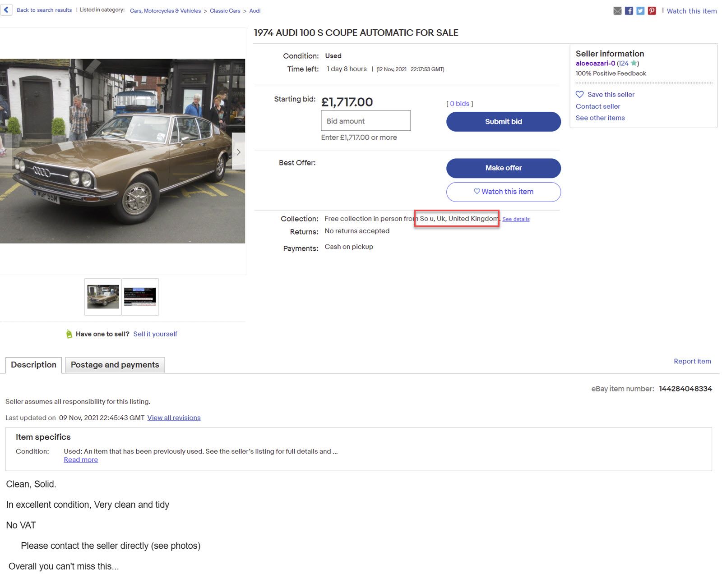
Task: Click Contact seller link
Action: [598, 106]
